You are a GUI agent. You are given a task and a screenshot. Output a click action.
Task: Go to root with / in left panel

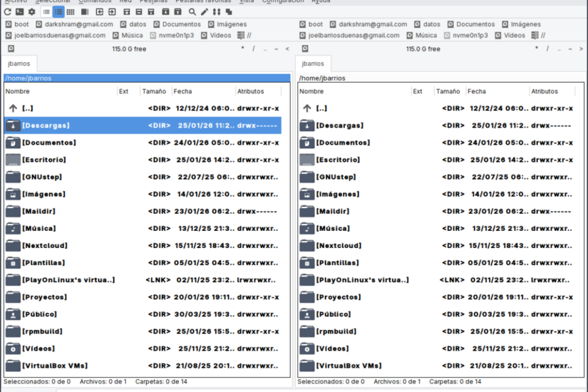tap(254, 48)
